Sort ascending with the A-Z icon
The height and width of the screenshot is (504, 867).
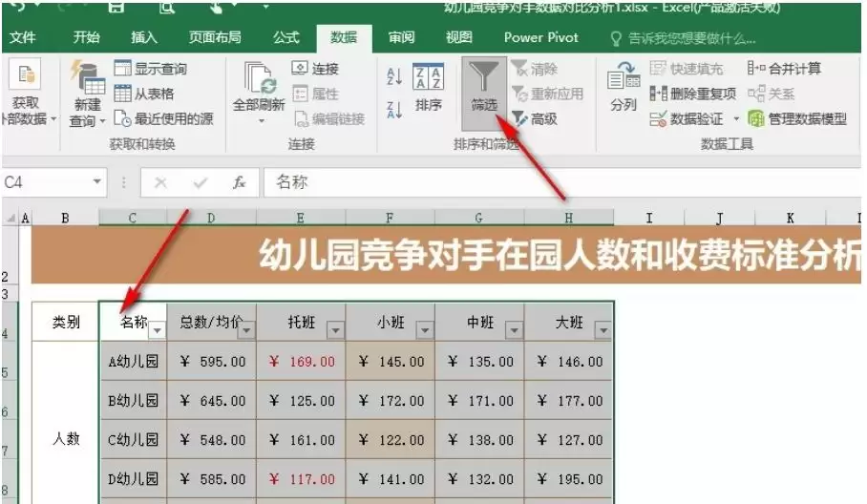[394, 76]
